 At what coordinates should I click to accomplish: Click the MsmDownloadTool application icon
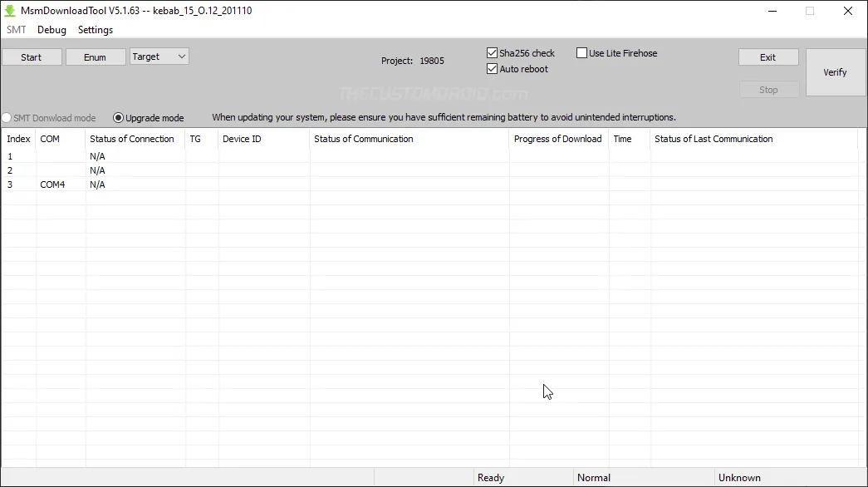[x=10, y=10]
